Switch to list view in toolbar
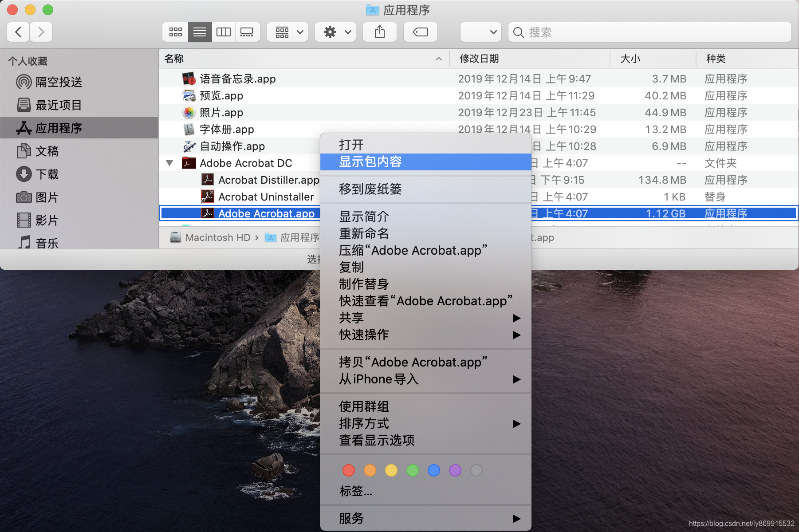 [x=200, y=32]
